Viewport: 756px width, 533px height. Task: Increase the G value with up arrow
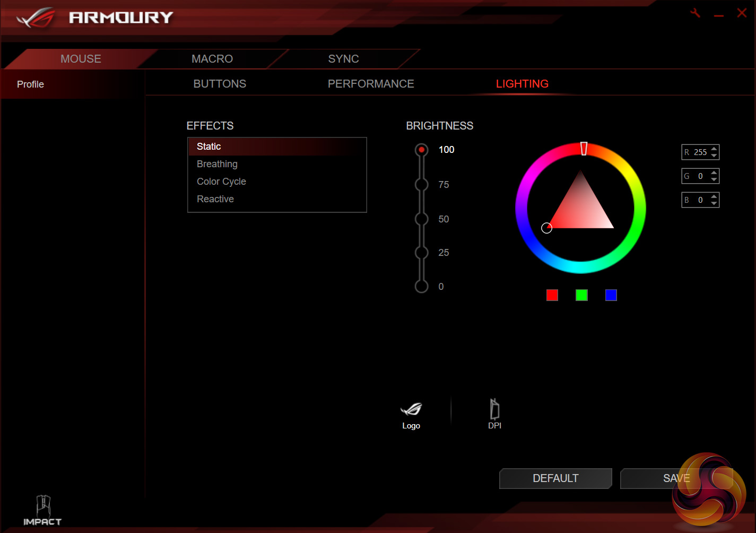coord(714,173)
